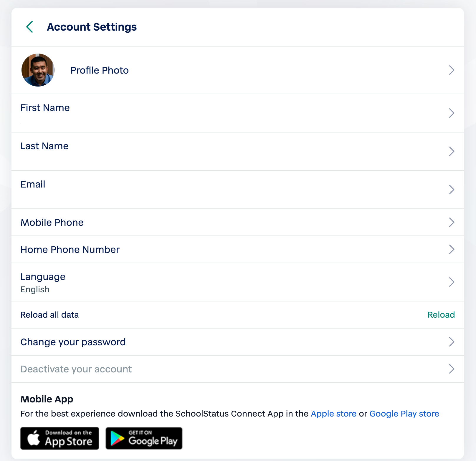Click Change your password chevron
The height and width of the screenshot is (461, 476).
tap(452, 342)
